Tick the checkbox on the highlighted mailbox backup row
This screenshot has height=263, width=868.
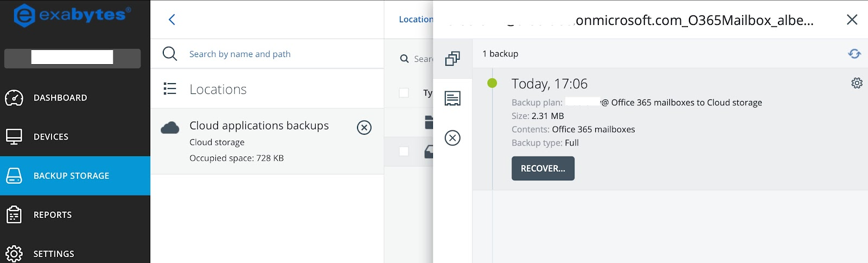pos(404,151)
